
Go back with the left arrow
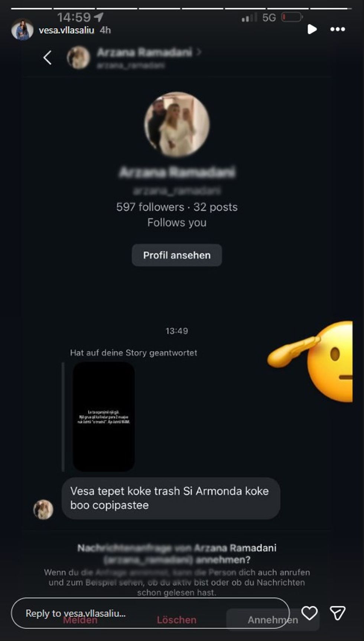tap(47, 58)
